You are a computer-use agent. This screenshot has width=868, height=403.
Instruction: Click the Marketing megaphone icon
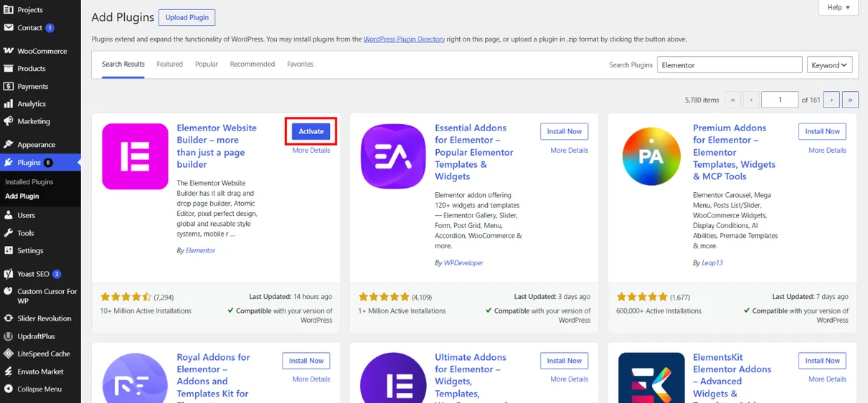tap(9, 121)
